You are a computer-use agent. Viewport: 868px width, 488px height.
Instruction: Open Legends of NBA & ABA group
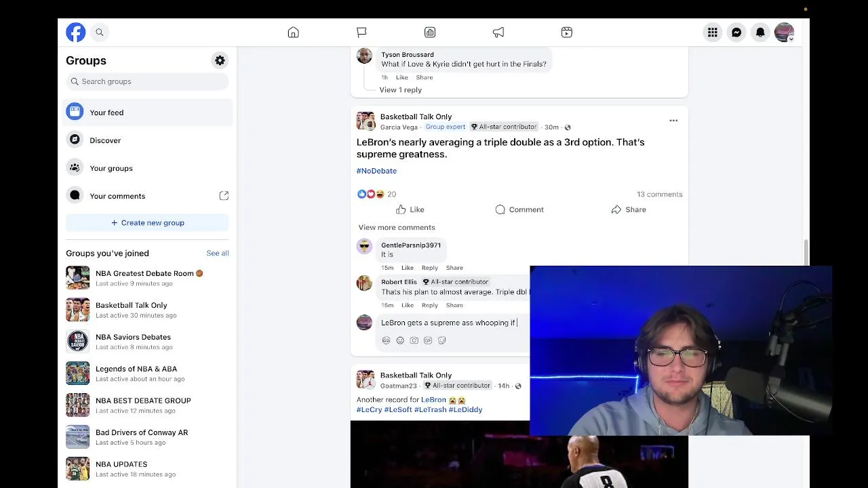147,373
